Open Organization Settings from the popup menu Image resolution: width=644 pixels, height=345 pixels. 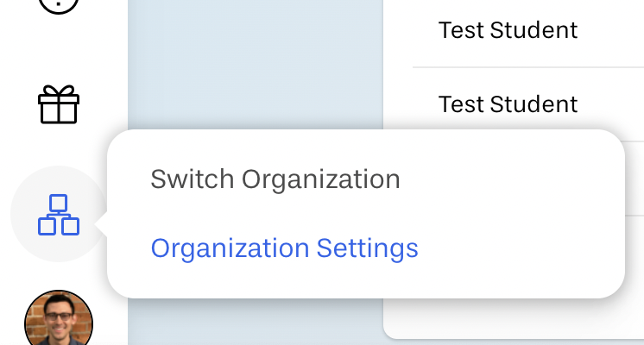284,248
